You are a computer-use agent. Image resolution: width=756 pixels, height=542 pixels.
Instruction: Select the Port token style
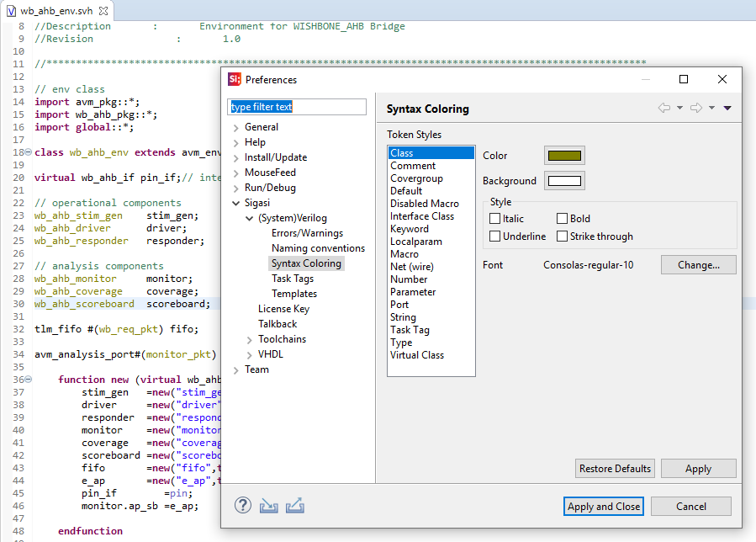coord(431,305)
